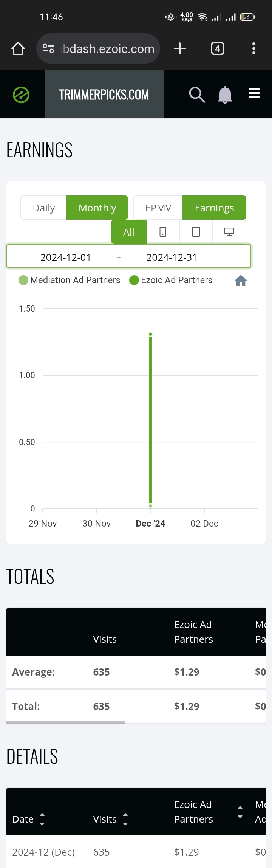Filter by tablet device icon
Screen dimensions: 272x868
(x=196, y=232)
